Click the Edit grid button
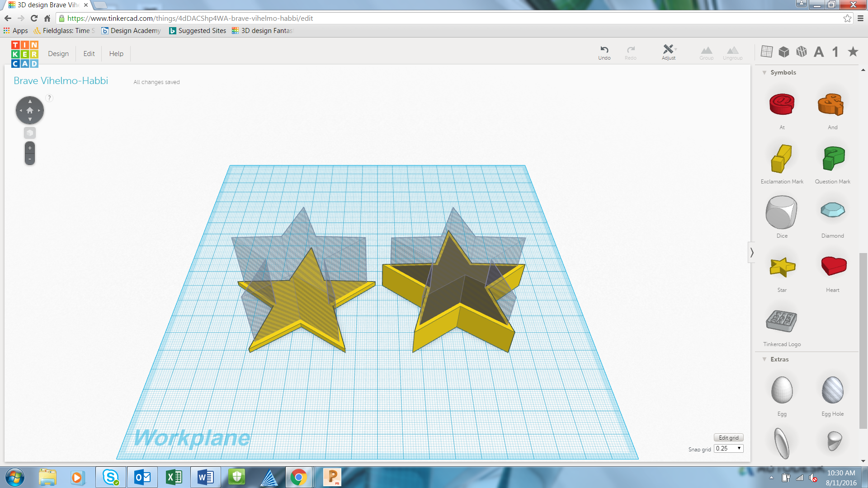This screenshot has width=868, height=488. coord(728,437)
